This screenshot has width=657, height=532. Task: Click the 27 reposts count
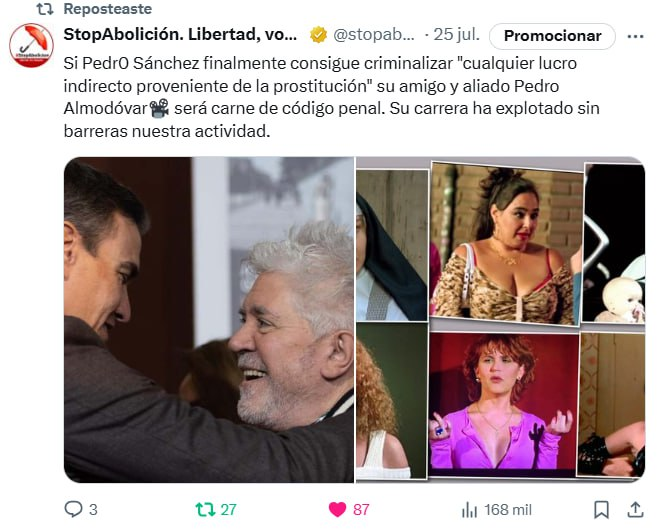(x=228, y=510)
